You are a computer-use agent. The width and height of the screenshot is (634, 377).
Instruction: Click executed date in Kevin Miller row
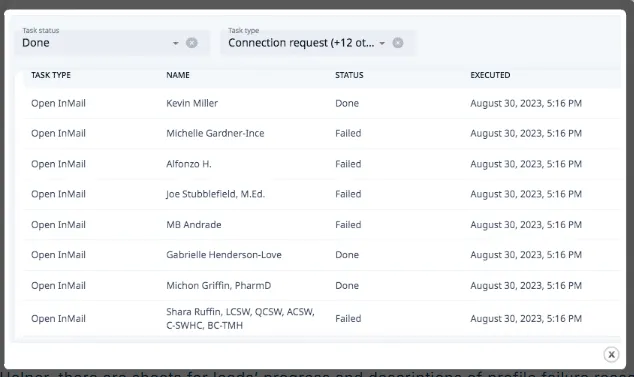526,104
